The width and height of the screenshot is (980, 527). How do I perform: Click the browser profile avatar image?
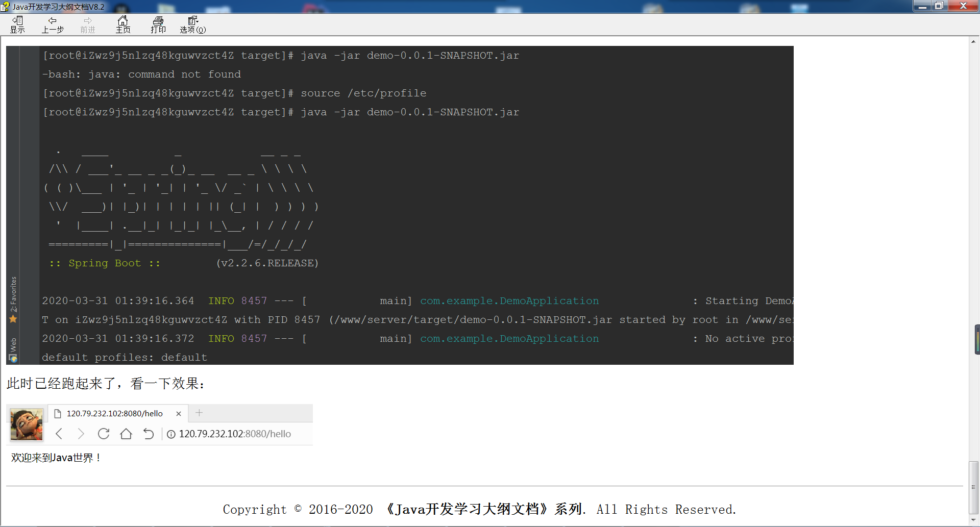[27, 424]
